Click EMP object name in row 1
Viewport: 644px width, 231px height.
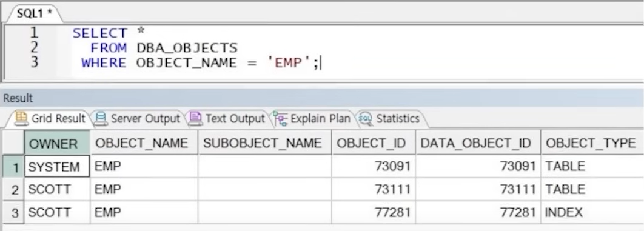[144, 167]
